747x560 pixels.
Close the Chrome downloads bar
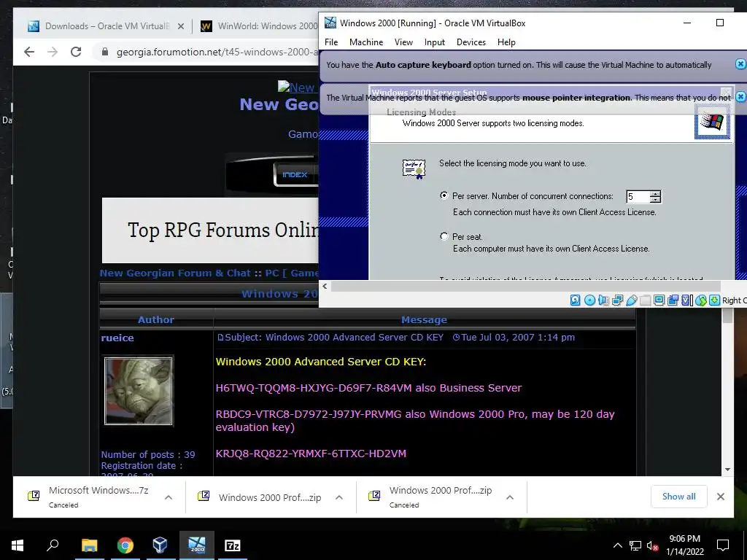coord(720,496)
